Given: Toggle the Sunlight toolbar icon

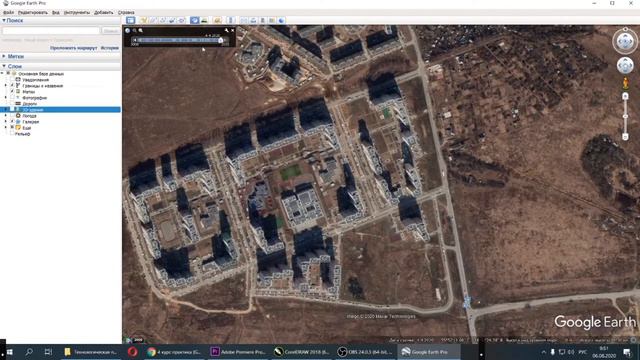Looking at the screenshot, I should tap(204, 20).
